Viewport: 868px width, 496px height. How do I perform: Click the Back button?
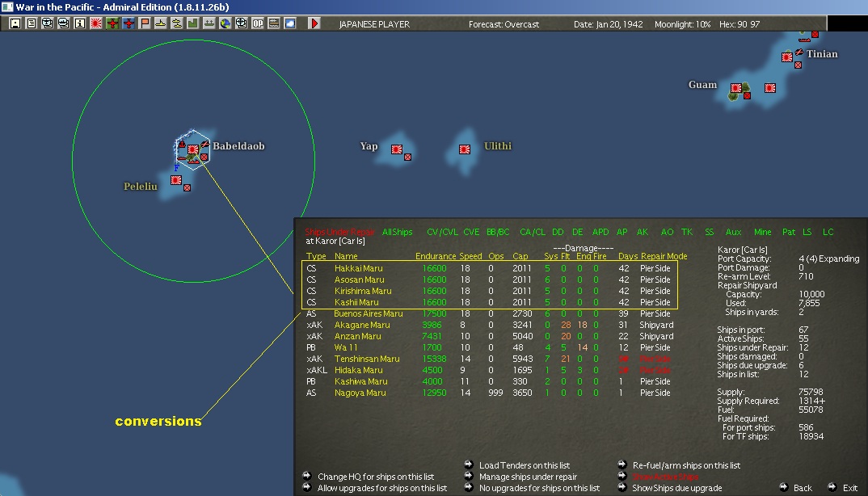tap(803, 488)
